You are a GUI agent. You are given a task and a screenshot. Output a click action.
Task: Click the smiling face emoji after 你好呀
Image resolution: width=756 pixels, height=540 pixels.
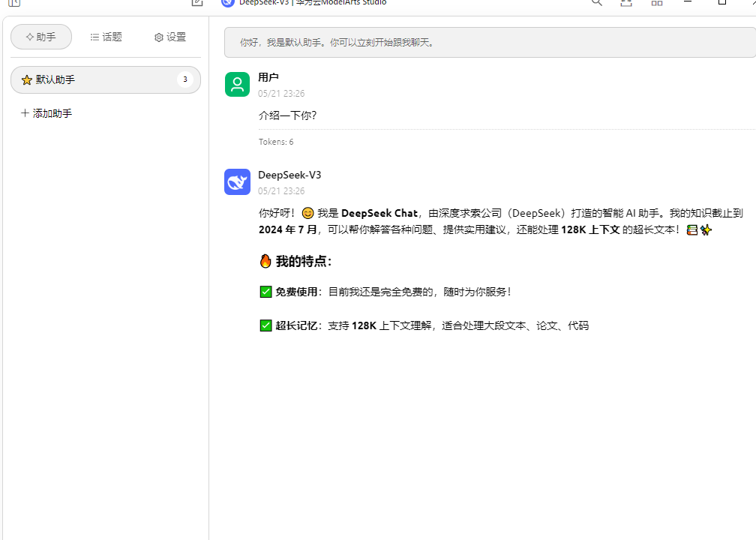[x=307, y=213]
